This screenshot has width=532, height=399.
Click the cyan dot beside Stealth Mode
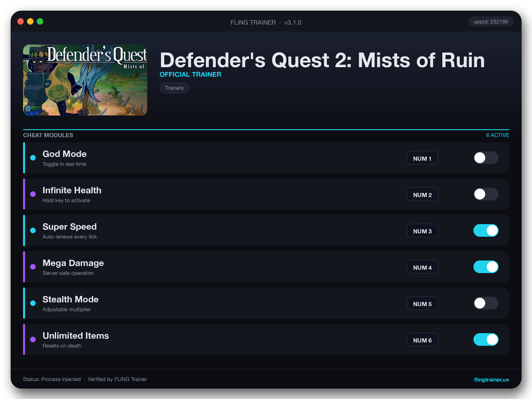click(33, 303)
